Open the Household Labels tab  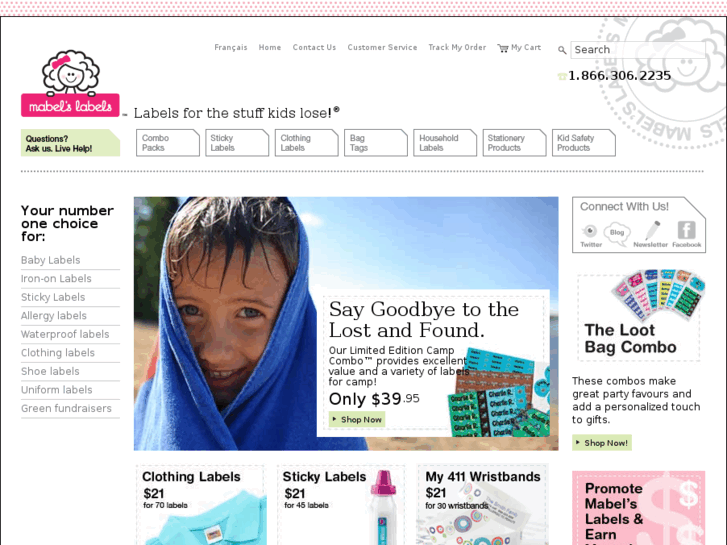tap(445, 143)
